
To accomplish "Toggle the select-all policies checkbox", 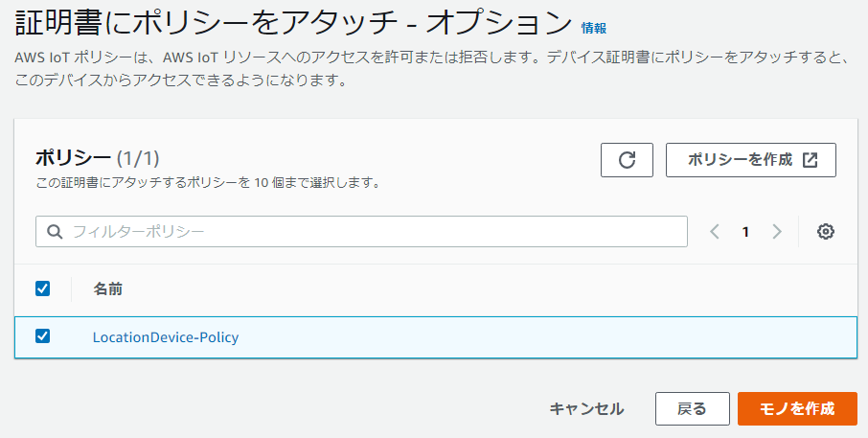I will tap(42, 288).
